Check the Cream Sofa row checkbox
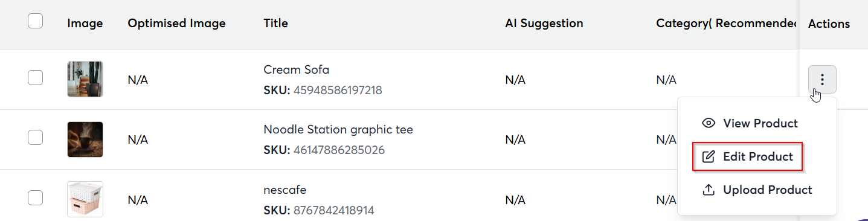This screenshot has height=221, width=868. pyautogui.click(x=35, y=77)
